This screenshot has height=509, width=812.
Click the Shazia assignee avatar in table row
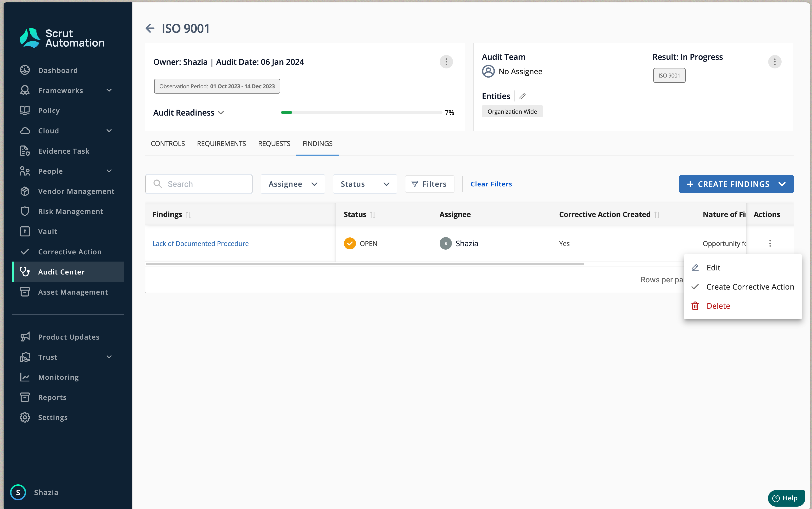pos(445,243)
